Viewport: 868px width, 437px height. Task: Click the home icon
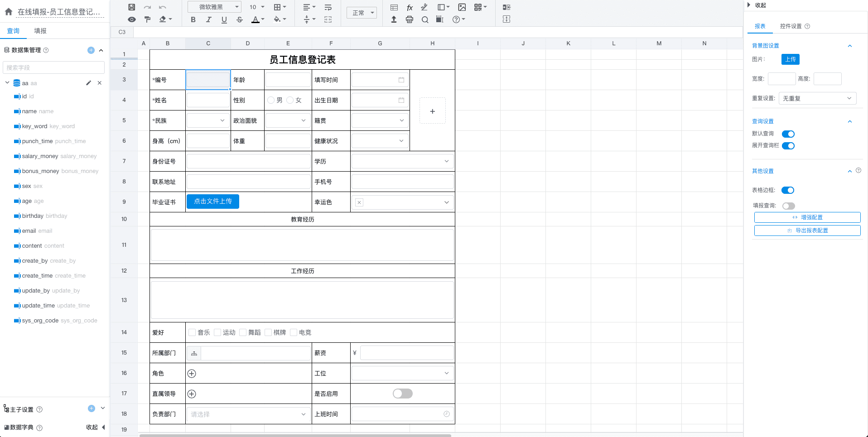click(8, 12)
